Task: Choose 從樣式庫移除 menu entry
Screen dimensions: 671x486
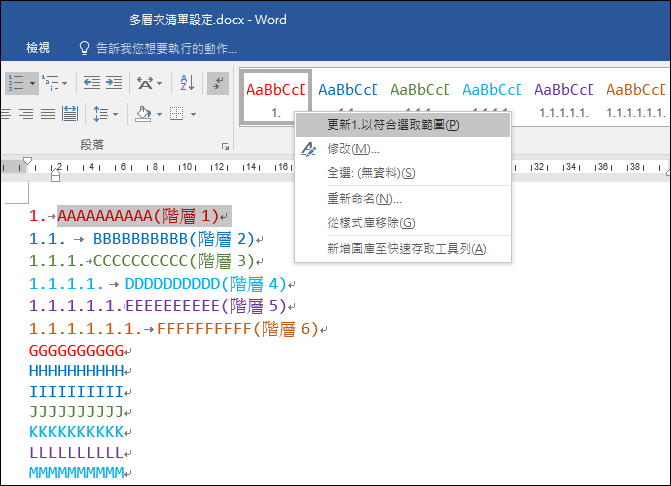Action: point(403,222)
